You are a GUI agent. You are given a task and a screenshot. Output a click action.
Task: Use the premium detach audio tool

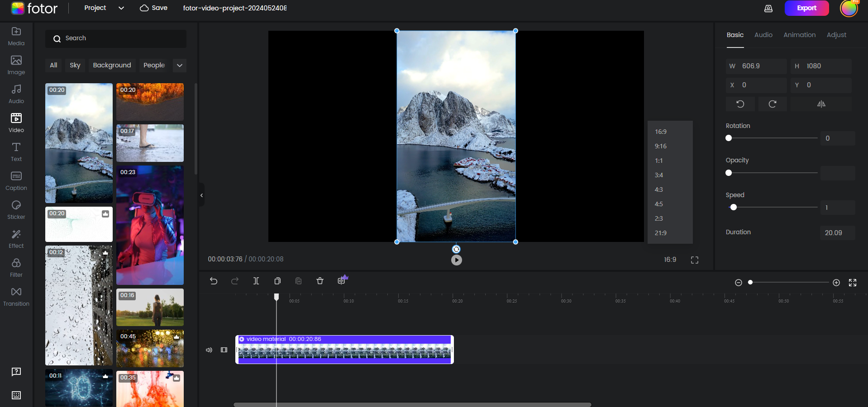(342, 280)
